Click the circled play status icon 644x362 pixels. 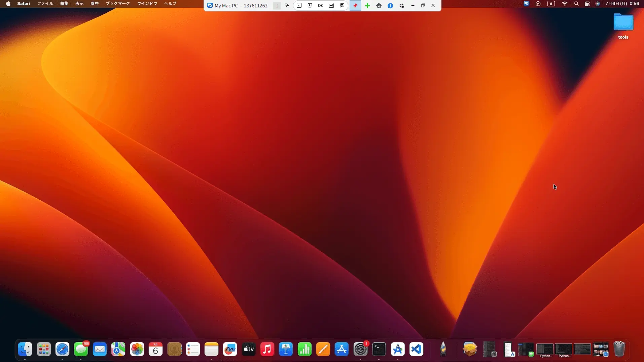pos(538,4)
